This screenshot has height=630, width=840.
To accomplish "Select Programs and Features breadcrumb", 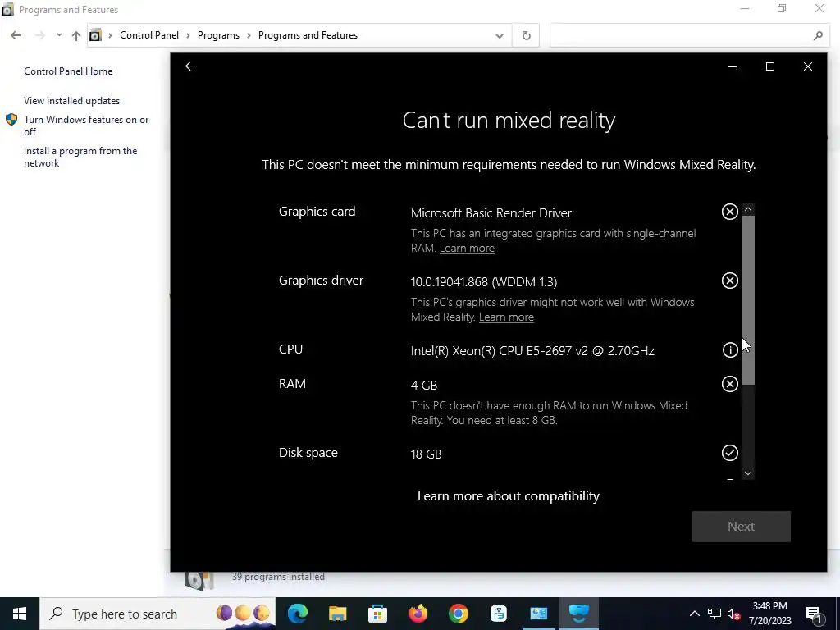I will [x=308, y=35].
